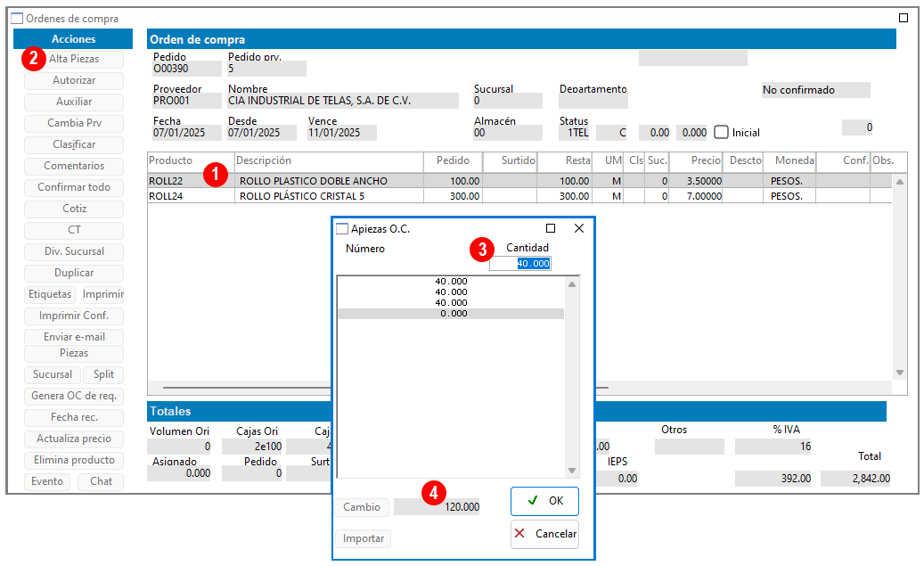Click the Fecha rec. button

tap(74, 417)
